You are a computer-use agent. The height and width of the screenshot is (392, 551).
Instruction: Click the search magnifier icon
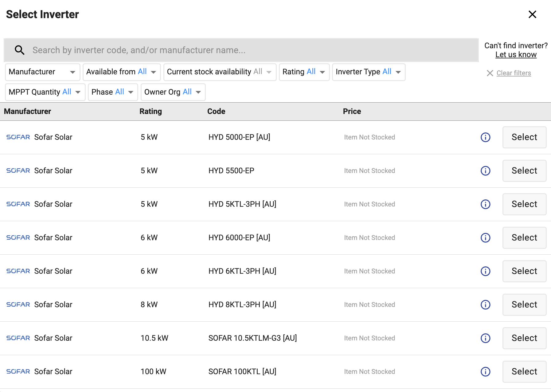(x=20, y=50)
